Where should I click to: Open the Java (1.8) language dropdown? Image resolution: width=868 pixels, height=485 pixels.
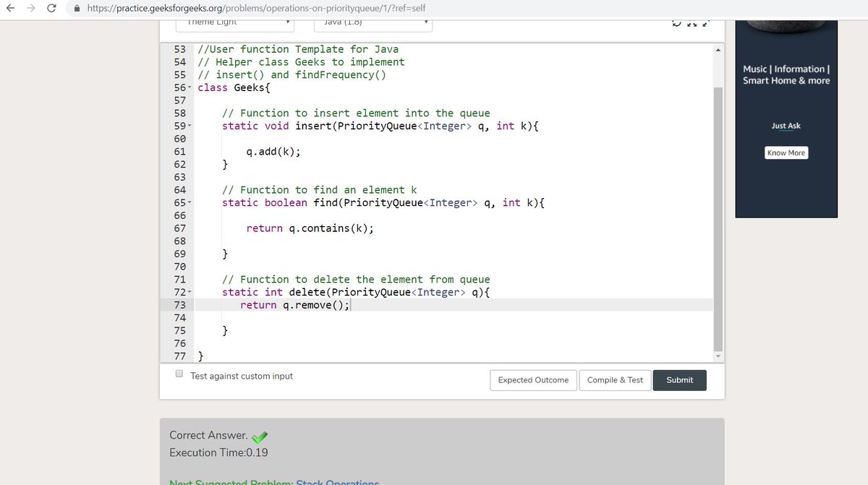(x=373, y=24)
